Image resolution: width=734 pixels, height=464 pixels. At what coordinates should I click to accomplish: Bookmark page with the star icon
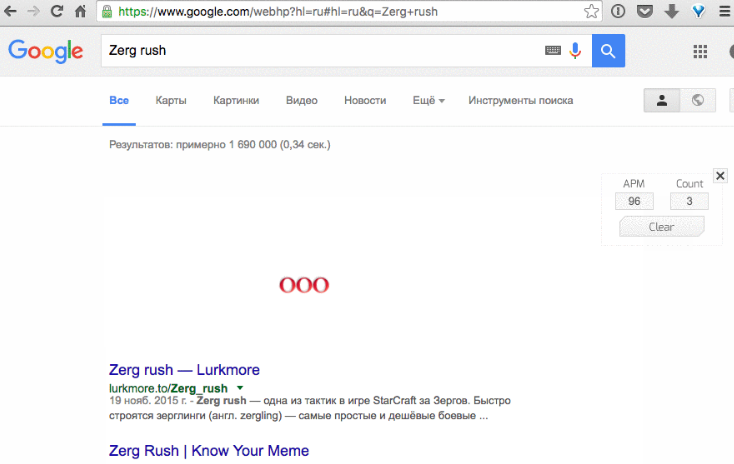(591, 11)
